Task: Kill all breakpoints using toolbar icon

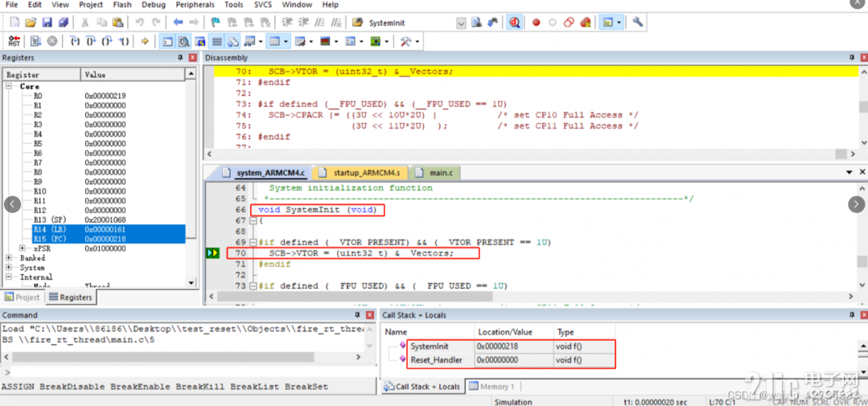Action: point(585,23)
